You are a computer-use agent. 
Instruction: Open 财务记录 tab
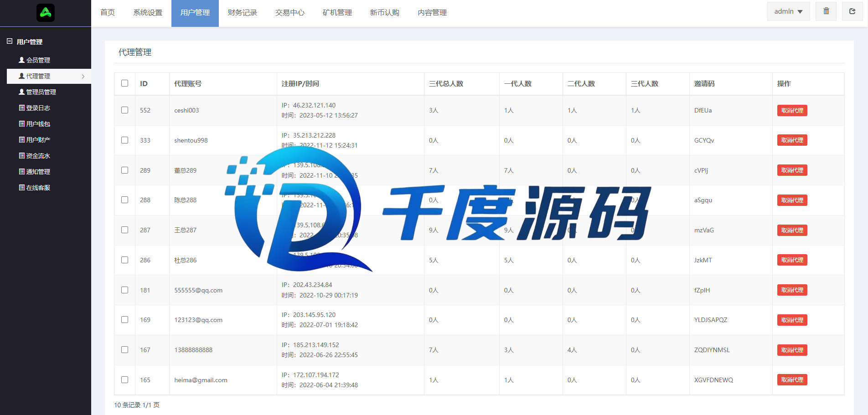click(243, 13)
